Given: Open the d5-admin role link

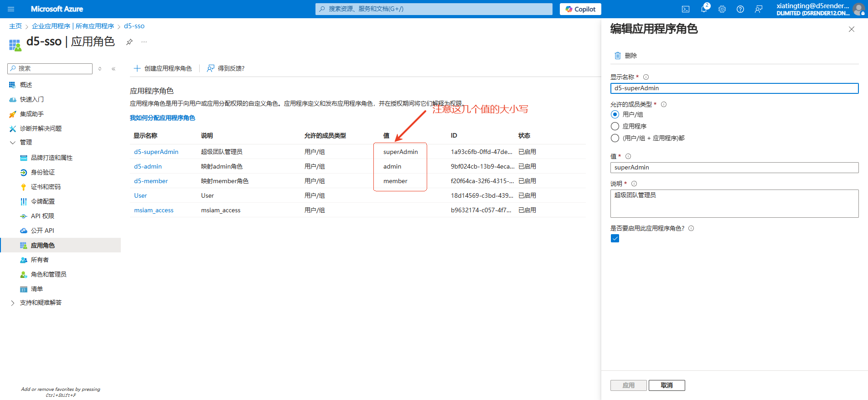Looking at the screenshot, I should (148, 166).
